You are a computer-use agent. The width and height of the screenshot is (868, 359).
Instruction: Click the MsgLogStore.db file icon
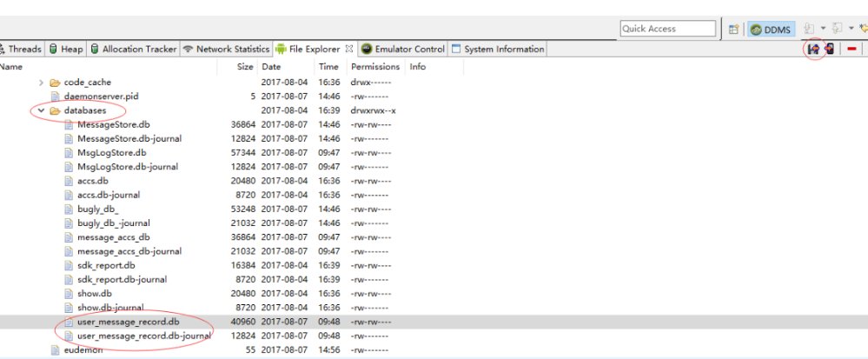[x=69, y=153]
